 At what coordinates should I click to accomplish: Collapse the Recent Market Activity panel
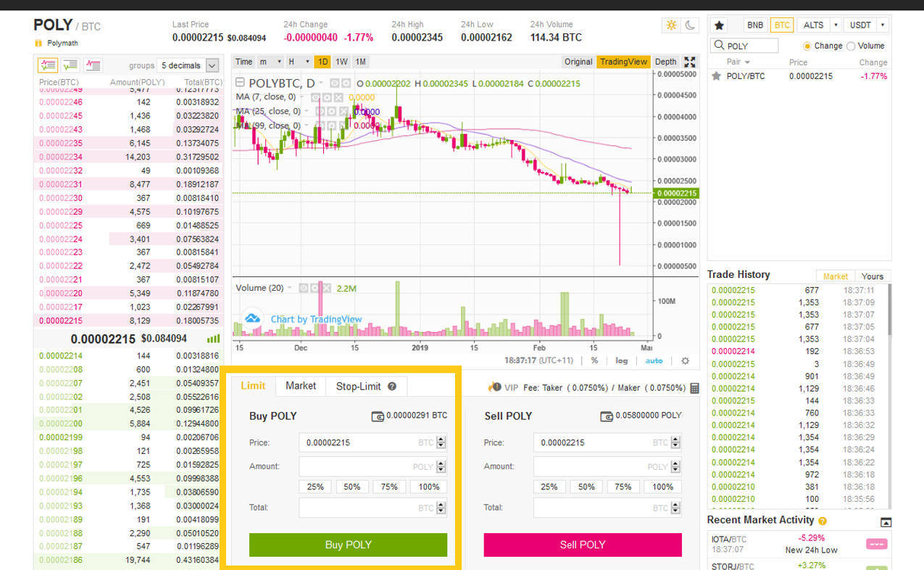pos(886,522)
